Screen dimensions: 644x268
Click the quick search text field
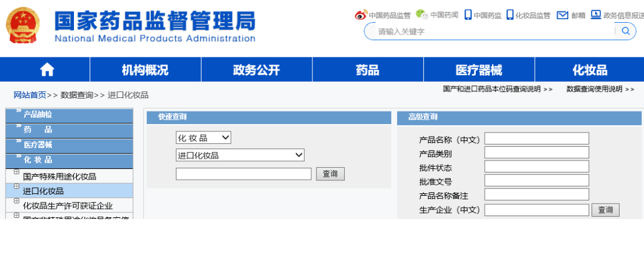pyautogui.click(x=243, y=174)
